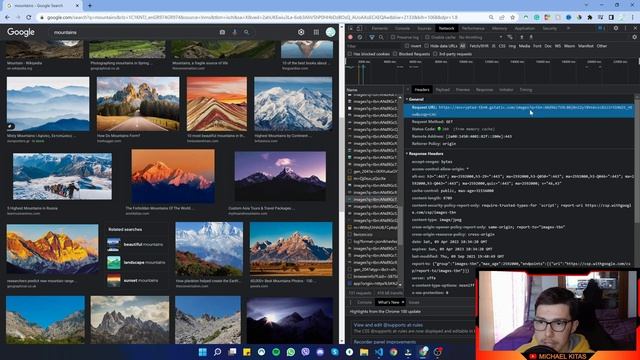The height and width of the screenshot is (360, 640).
Task: Open the network conditions icon
Action: point(510,37)
